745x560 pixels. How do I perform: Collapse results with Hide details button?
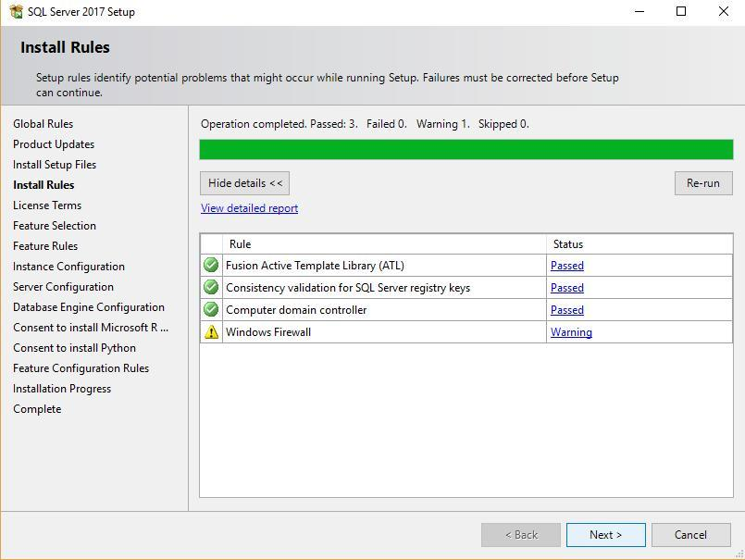click(x=244, y=183)
